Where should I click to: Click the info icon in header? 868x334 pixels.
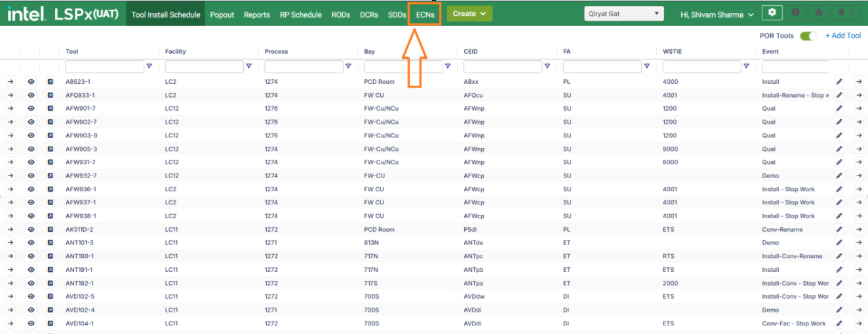tap(796, 13)
